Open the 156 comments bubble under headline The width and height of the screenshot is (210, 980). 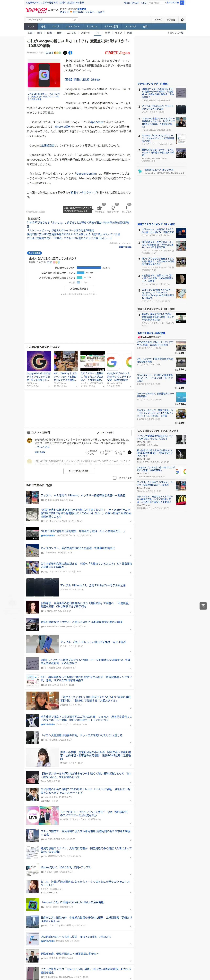tap(50, 53)
